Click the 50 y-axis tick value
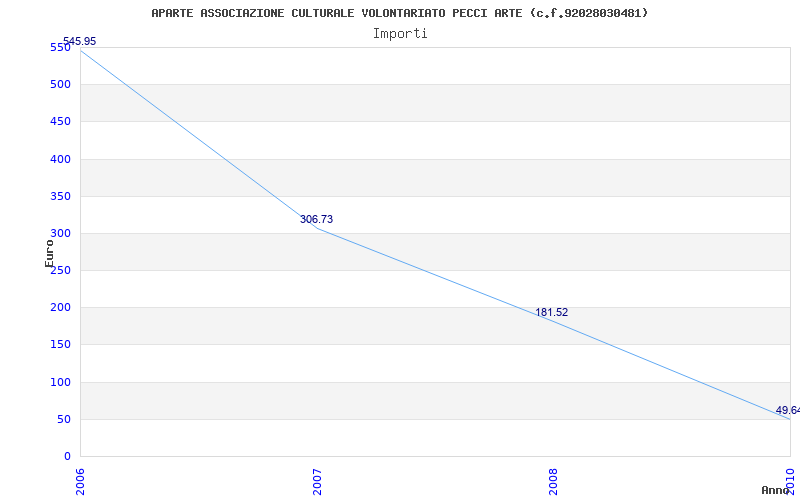 [64, 419]
